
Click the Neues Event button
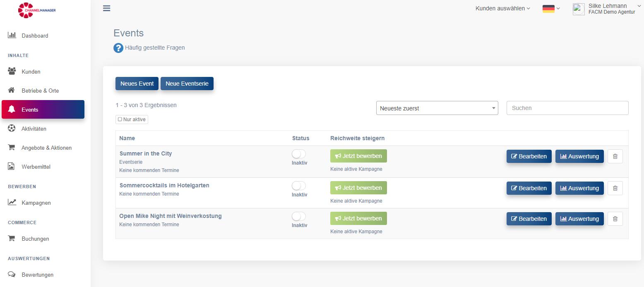coord(137,84)
